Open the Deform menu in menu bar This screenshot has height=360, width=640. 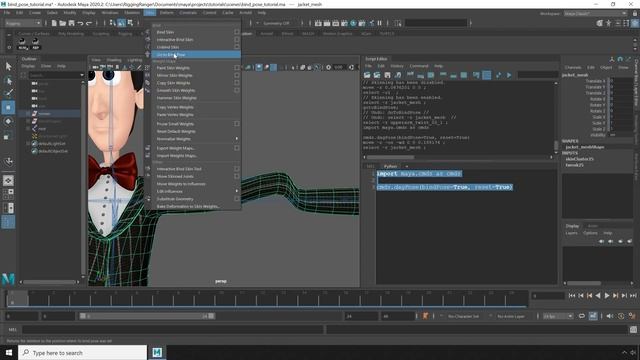tap(167, 13)
